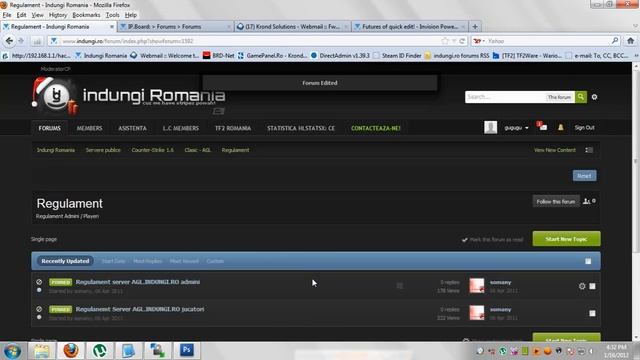Open the Tools menu
640x360 pixels.
tap(112, 15)
